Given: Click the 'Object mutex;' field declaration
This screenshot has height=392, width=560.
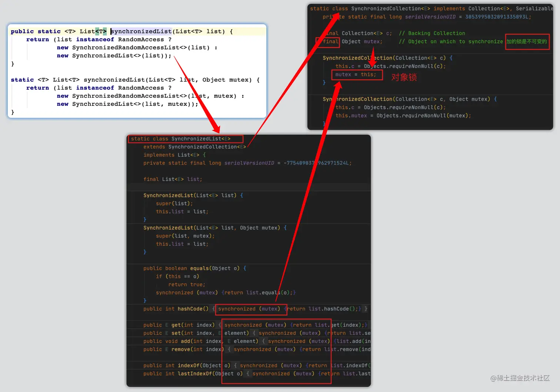Looking at the screenshot, I should (x=362, y=41).
